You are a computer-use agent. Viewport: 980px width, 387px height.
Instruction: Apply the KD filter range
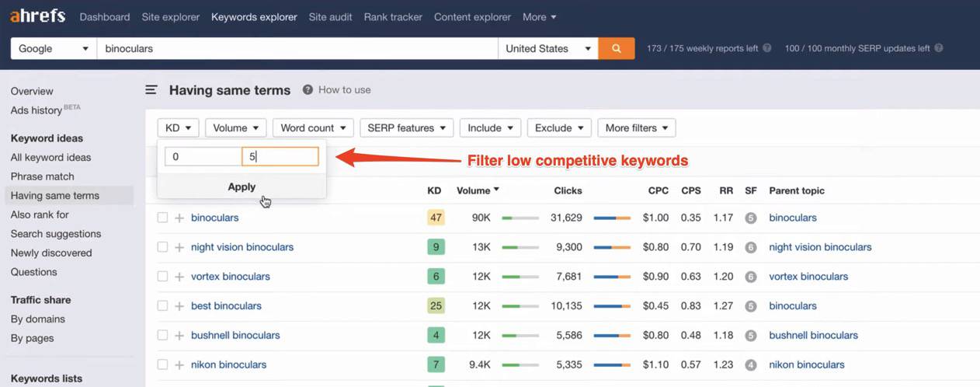click(x=242, y=187)
